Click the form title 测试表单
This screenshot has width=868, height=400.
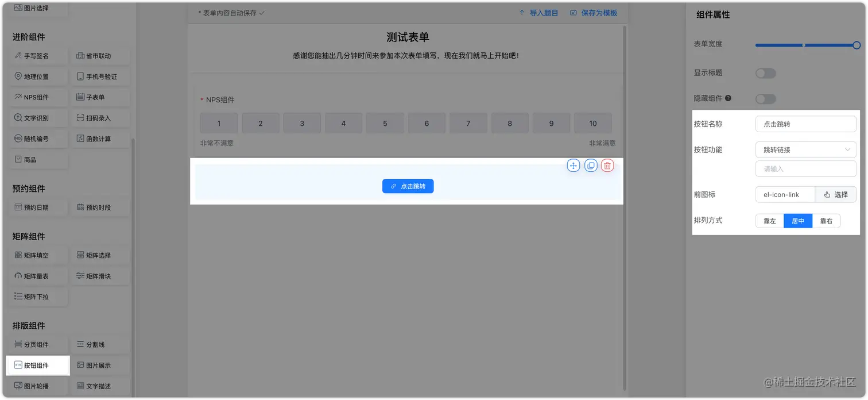click(408, 37)
